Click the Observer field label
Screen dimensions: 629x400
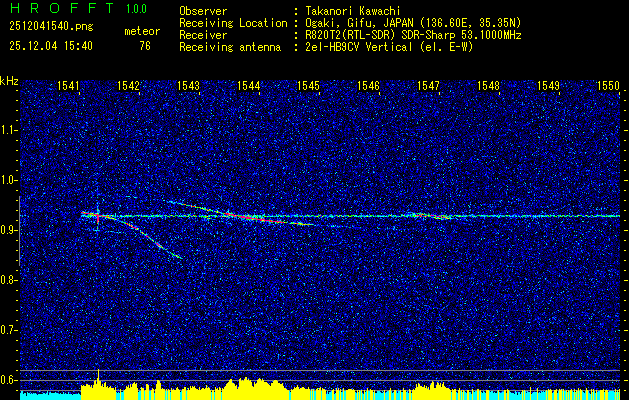pyautogui.click(x=203, y=11)
